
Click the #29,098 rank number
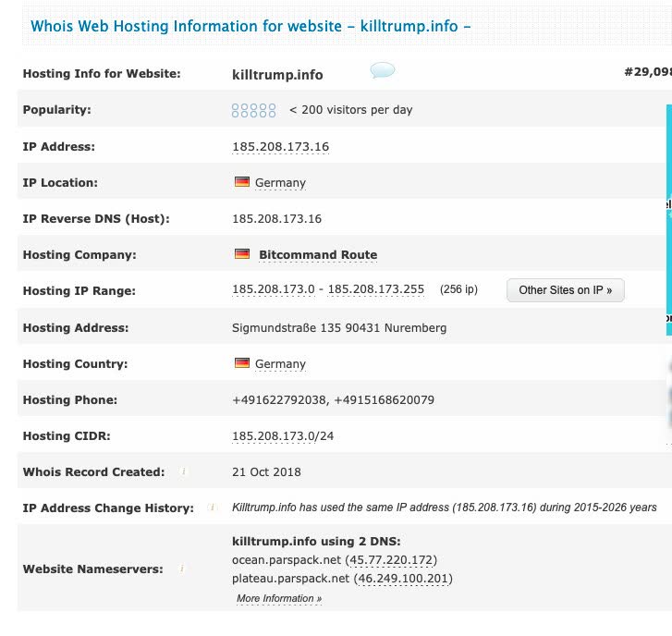pos(648,72)
